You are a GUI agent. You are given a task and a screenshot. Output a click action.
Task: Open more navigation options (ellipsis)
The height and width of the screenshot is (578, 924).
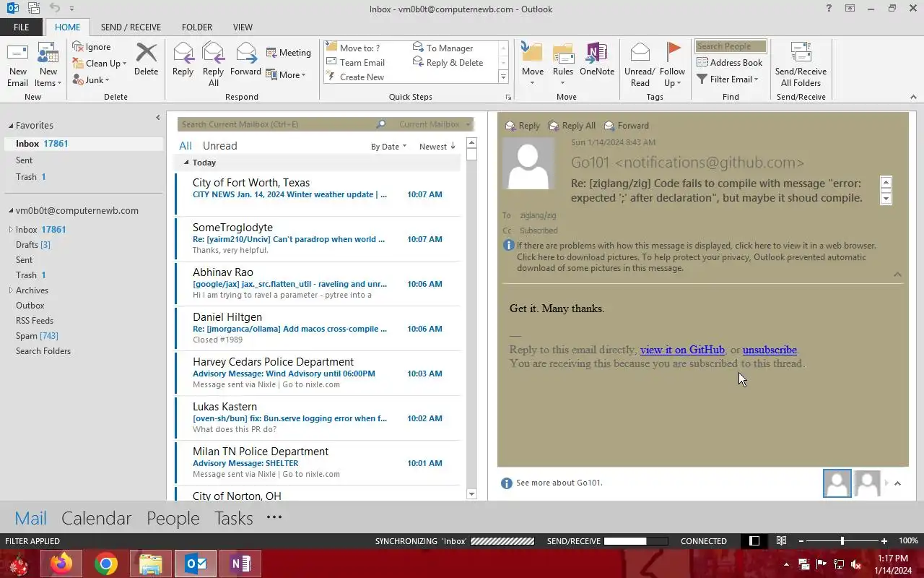coord(274,517)
